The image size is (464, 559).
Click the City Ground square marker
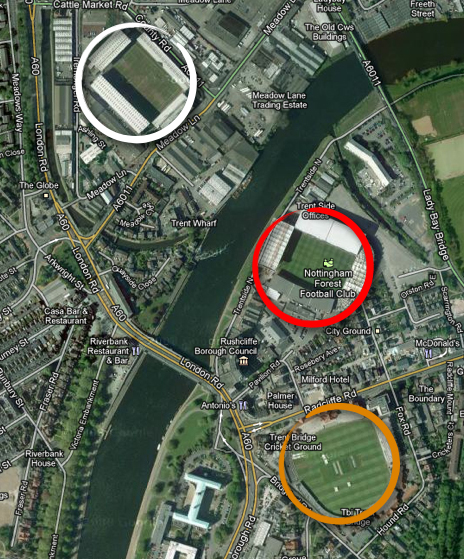378,331
